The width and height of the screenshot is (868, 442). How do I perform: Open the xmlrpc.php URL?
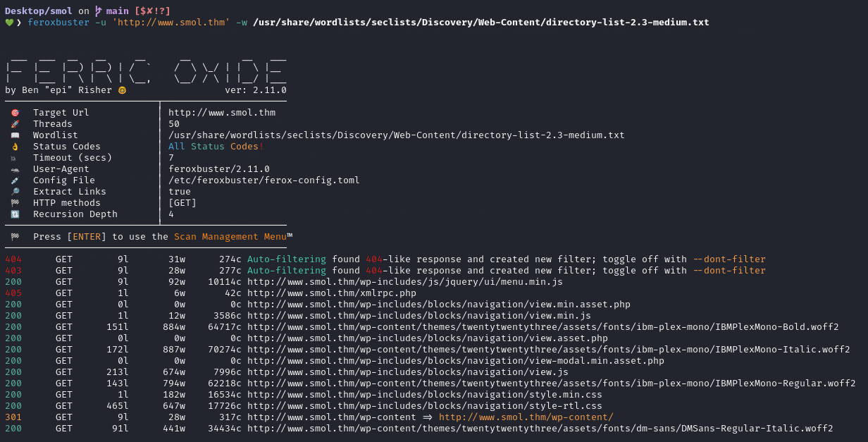(331, 293)
